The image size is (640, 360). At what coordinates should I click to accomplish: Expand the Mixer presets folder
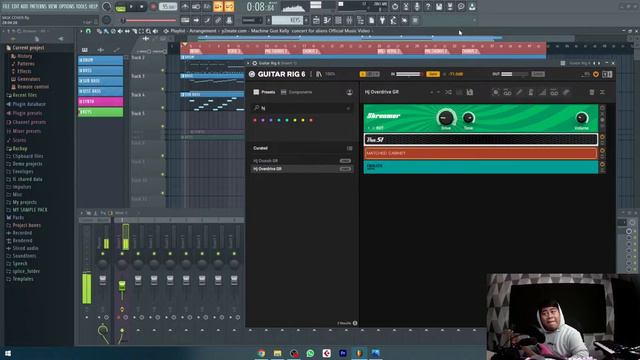point(26,131)
